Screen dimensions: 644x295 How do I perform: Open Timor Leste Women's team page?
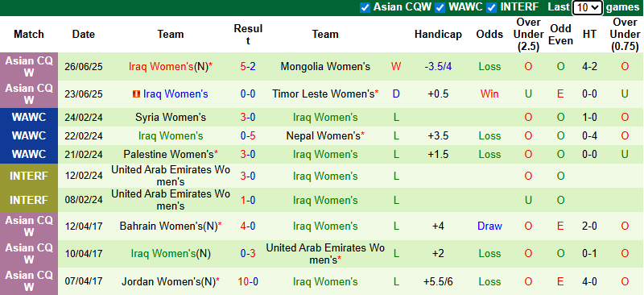pos(323,94)
